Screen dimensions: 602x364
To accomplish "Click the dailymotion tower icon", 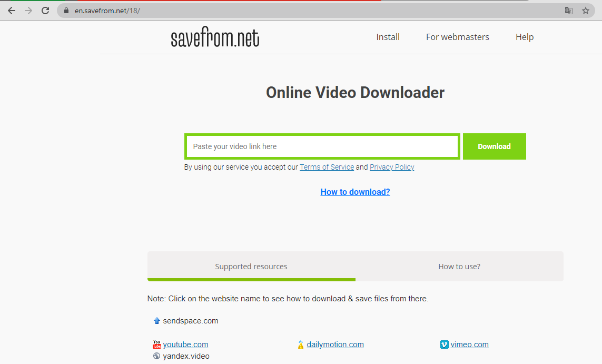I will tap(301, 345).
